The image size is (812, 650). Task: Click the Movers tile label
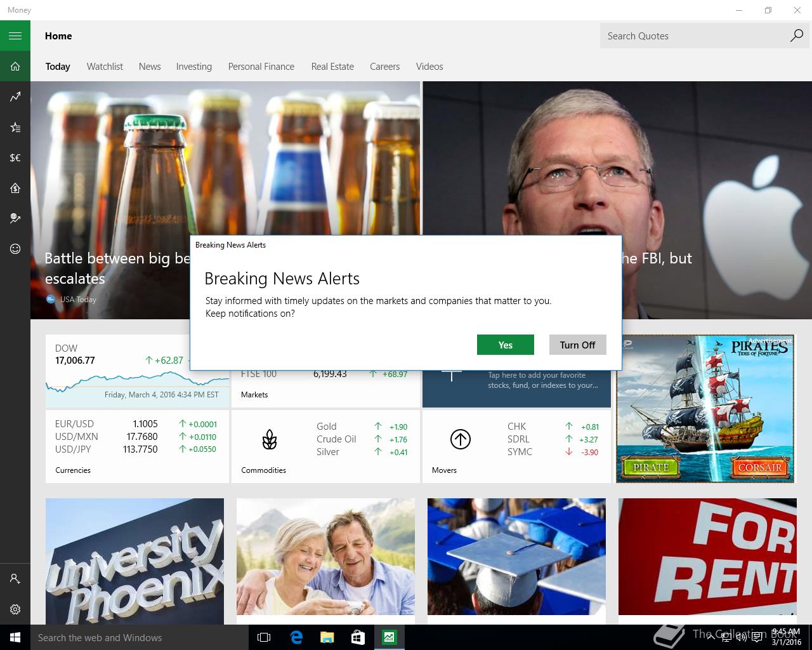444,470
